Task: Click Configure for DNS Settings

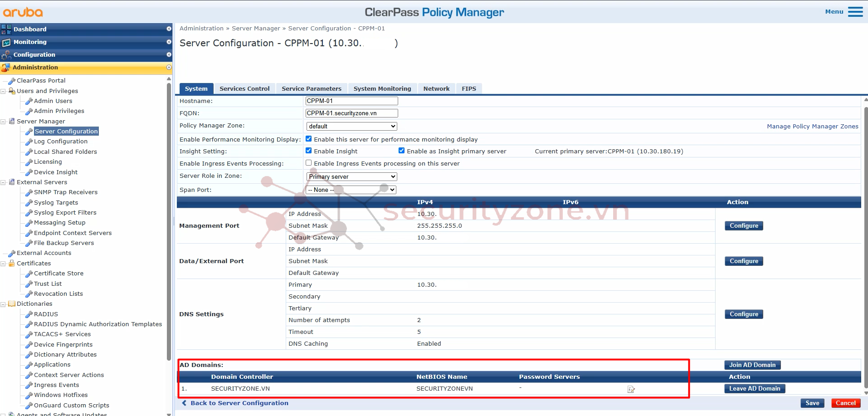Action: point(744,314)
